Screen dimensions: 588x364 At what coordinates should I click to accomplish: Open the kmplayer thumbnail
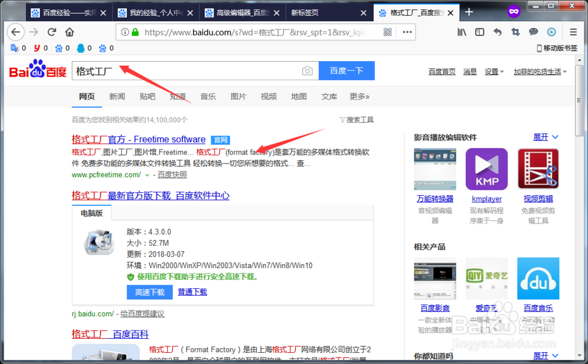coord(486,169)
